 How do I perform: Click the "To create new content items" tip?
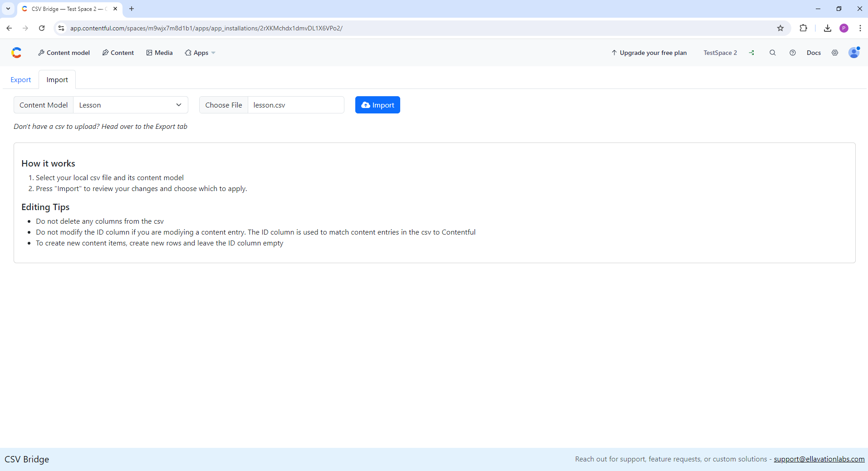pyautogui.click(x=160, y=243)
